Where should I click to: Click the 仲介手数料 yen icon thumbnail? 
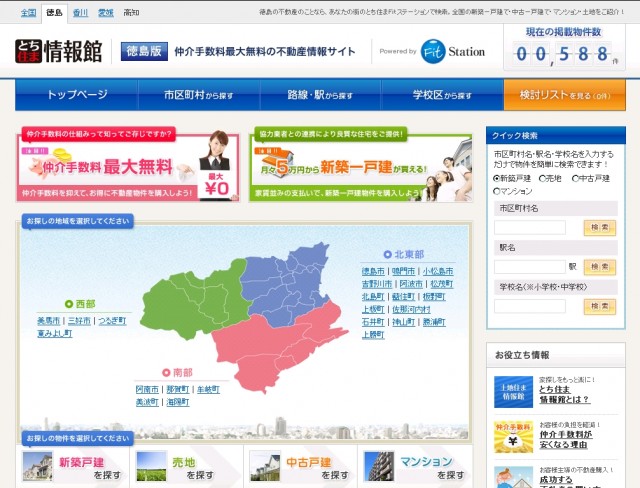tap(513, 434)
